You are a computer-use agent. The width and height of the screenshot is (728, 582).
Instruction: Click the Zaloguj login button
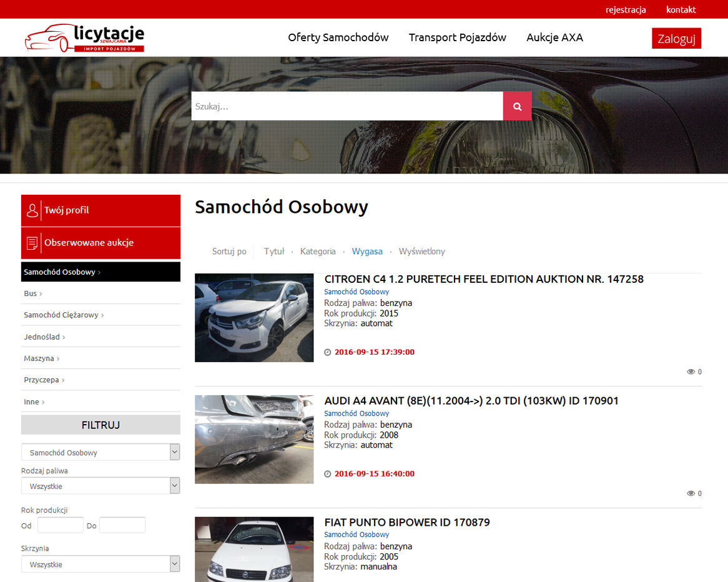[x=676, y=38]
